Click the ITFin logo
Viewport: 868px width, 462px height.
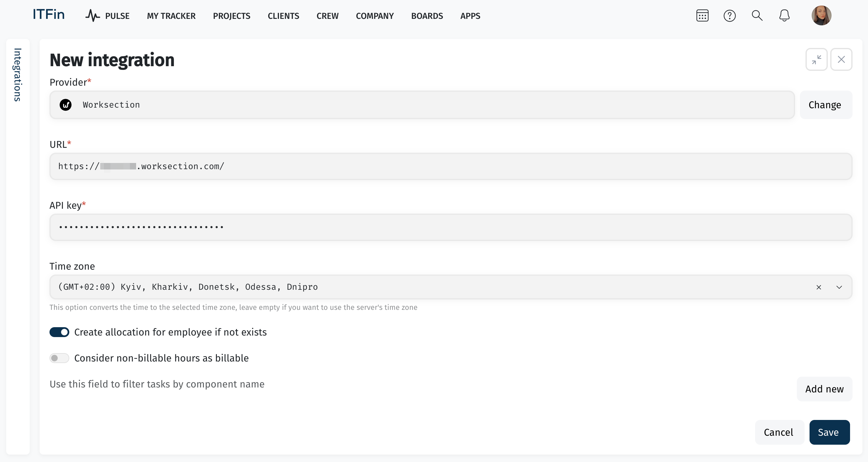point(49,15)
